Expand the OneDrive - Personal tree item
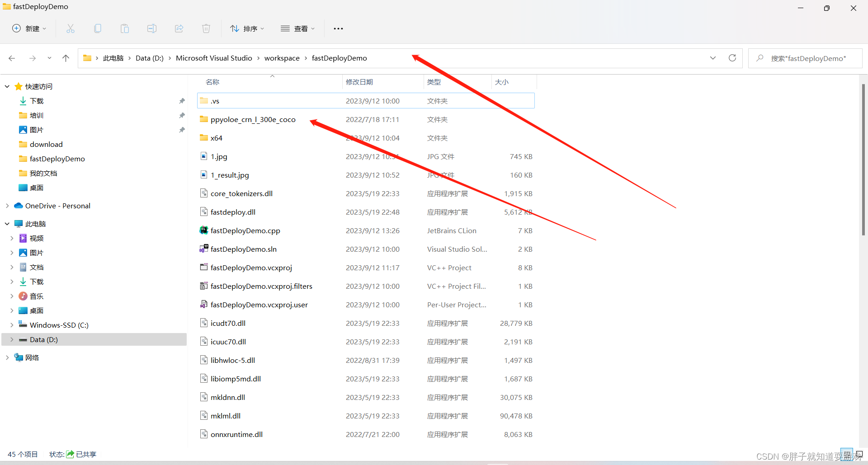This screenshot has width=868, height=465. pyautogui.click(x=7, y=206)
